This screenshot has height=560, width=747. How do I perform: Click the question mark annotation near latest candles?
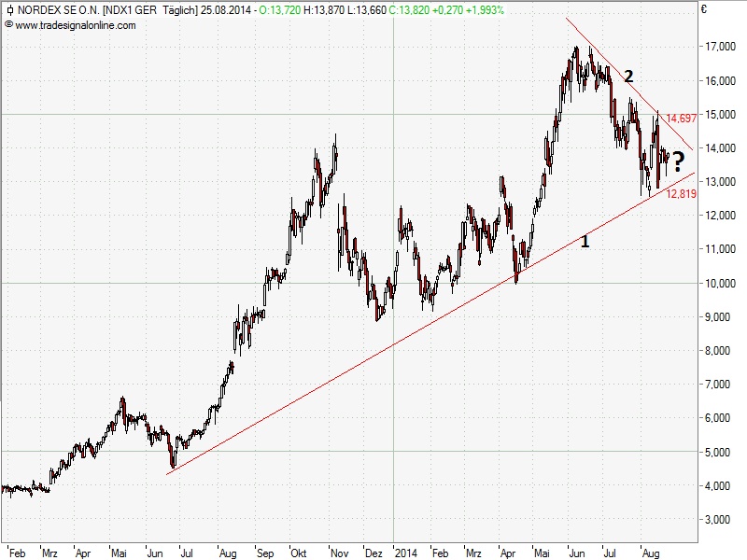tap(678, 161)
